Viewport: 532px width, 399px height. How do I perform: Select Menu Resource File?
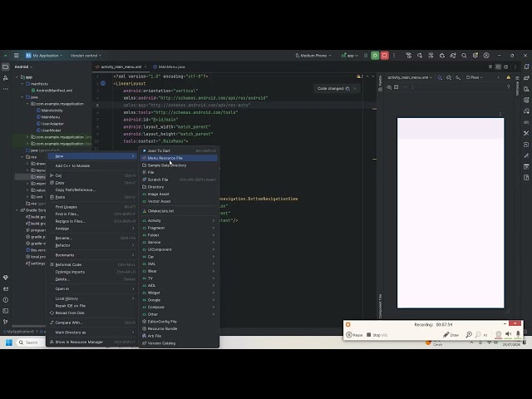pyautogui.click(x=179, y=158)
